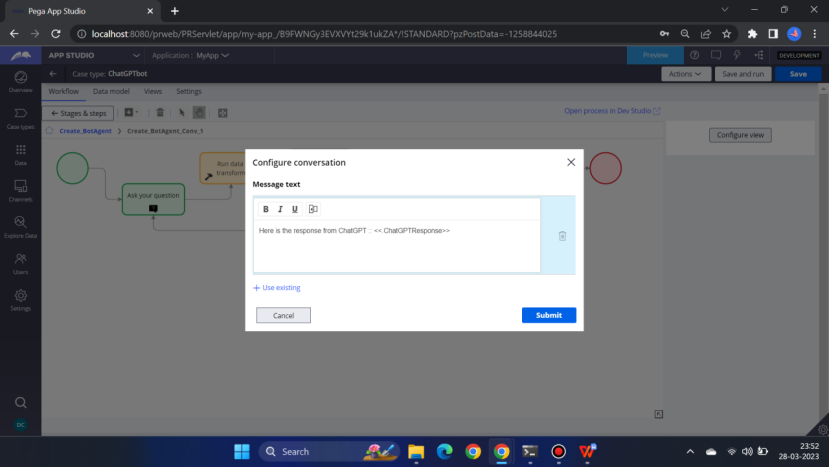Open terminal from taskbar
Screen dimensions: 830x467
click(530, 452)
